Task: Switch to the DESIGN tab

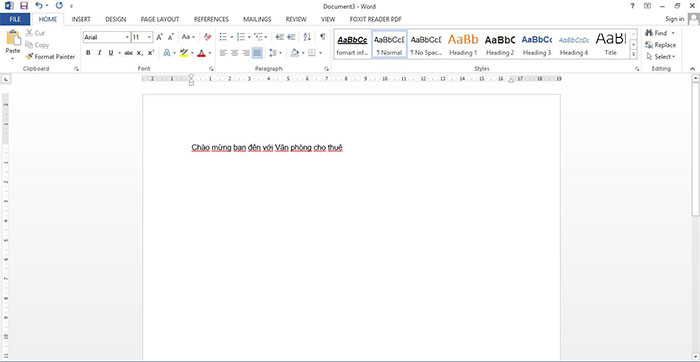Action: 116,19
